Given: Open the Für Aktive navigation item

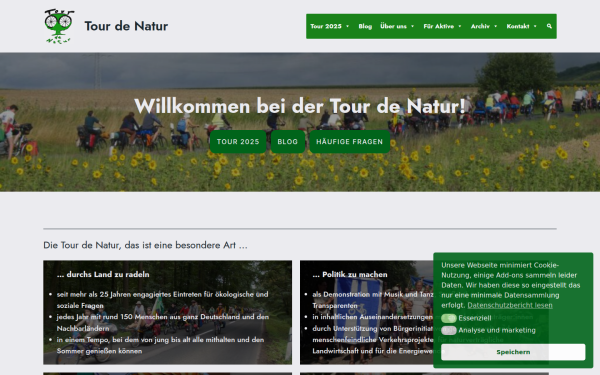Looking at the screenshot, I should 439,26.
